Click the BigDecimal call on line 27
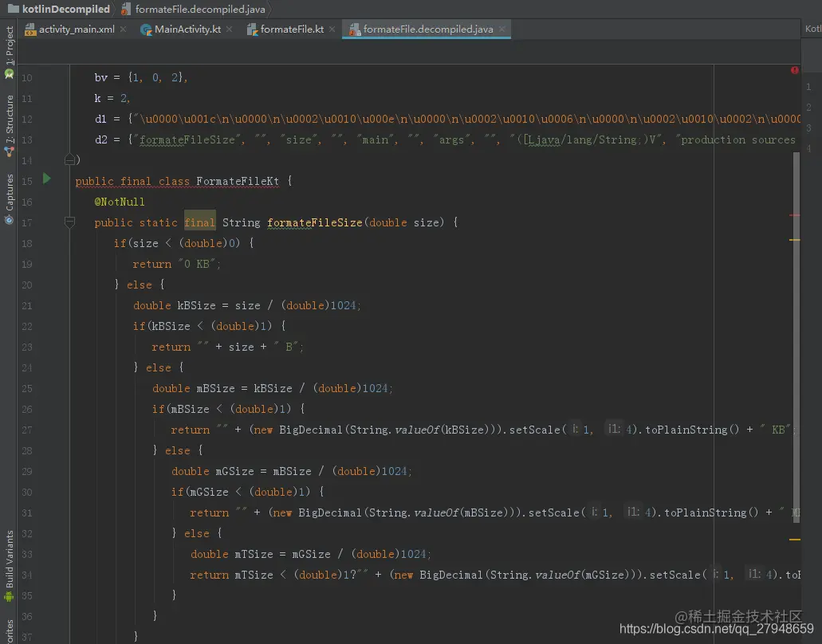The image size is (822, 644). (311, 430)
